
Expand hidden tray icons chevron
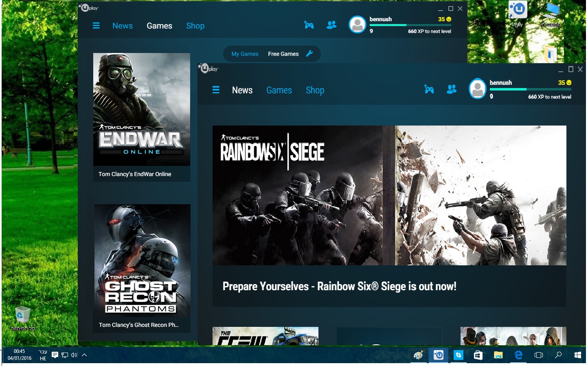84,355
